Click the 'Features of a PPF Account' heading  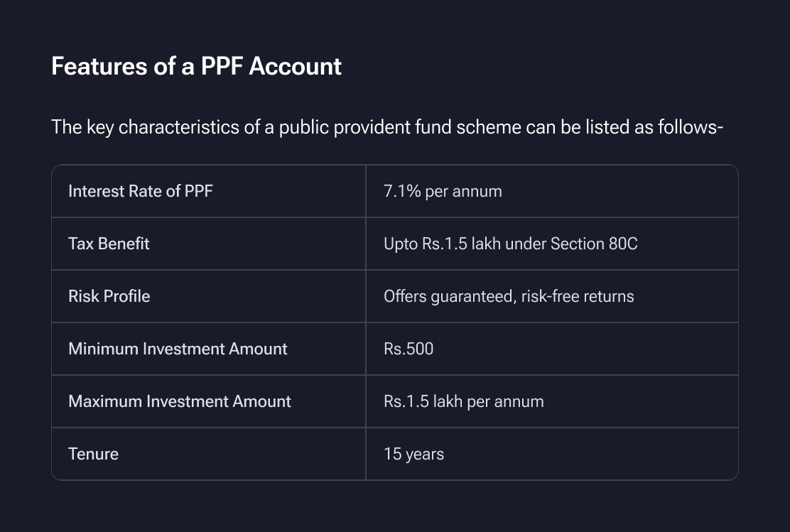(x=196, y=66)
